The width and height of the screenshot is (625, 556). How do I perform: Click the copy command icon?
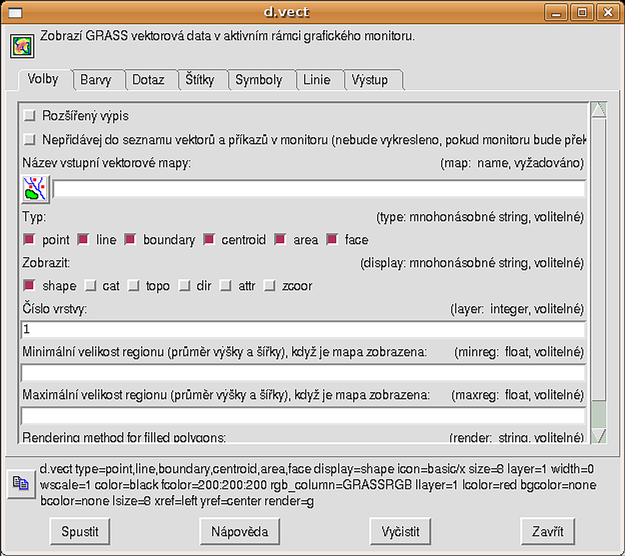21,483
